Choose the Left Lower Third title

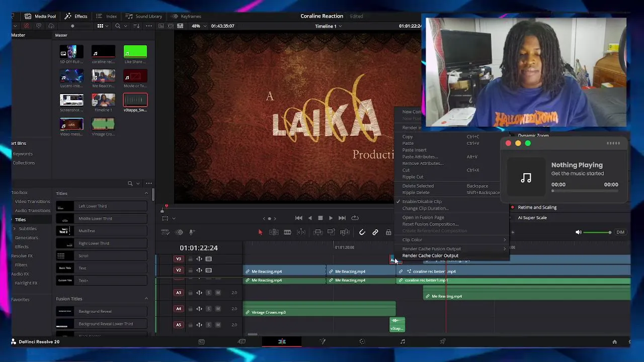102,206
